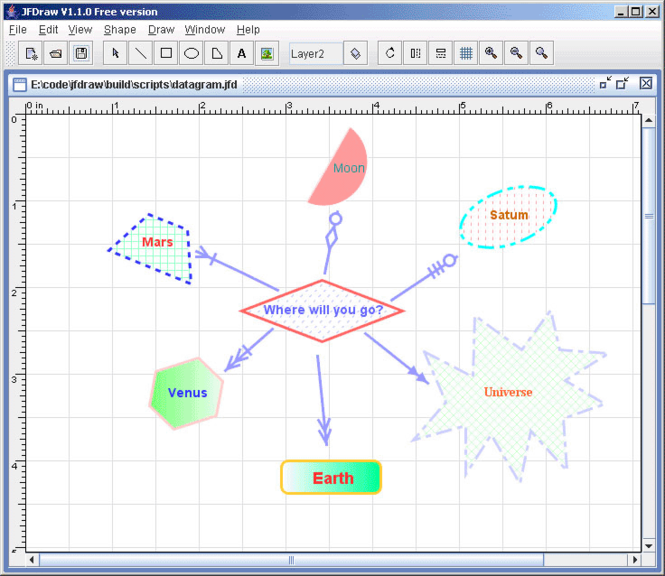Select the Ellipse shape tool
The image size is (665, 576).
pos(191,53)
